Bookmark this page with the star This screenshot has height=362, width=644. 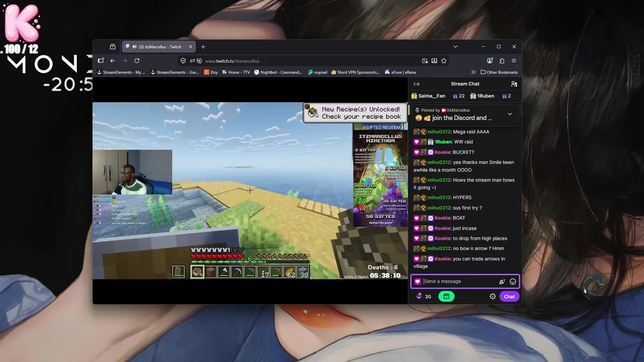point(444,61)
